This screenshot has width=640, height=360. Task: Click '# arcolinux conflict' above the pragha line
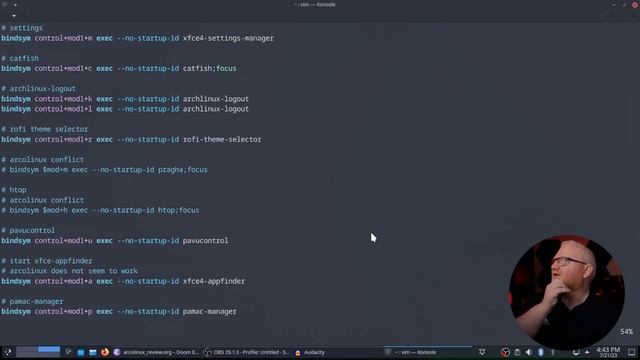(x=42, y=160)
